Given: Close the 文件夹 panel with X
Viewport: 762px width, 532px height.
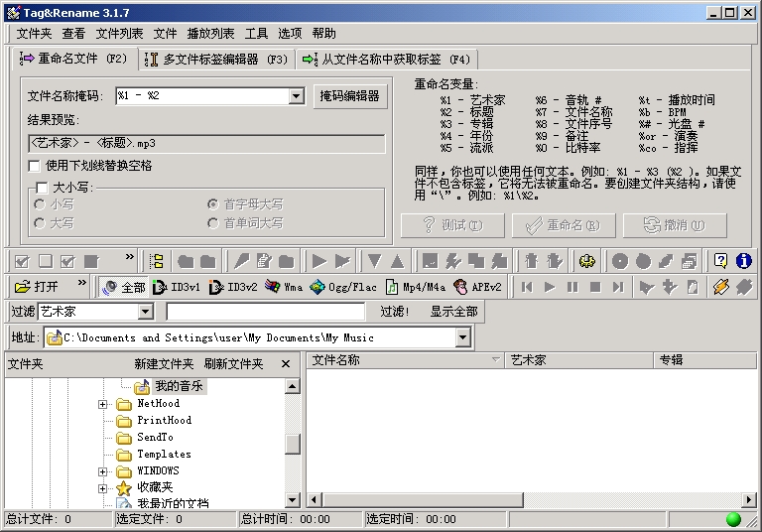Looking at the screenshot, I should (x=286, y=363).
